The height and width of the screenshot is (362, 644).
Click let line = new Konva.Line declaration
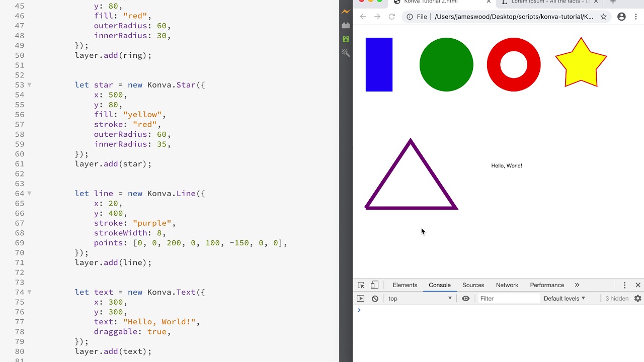140,194
